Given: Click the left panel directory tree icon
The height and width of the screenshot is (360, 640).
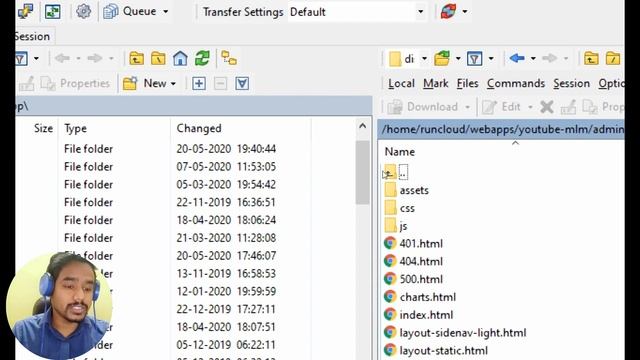Looking at the screenshot, I should coord(229,59).
